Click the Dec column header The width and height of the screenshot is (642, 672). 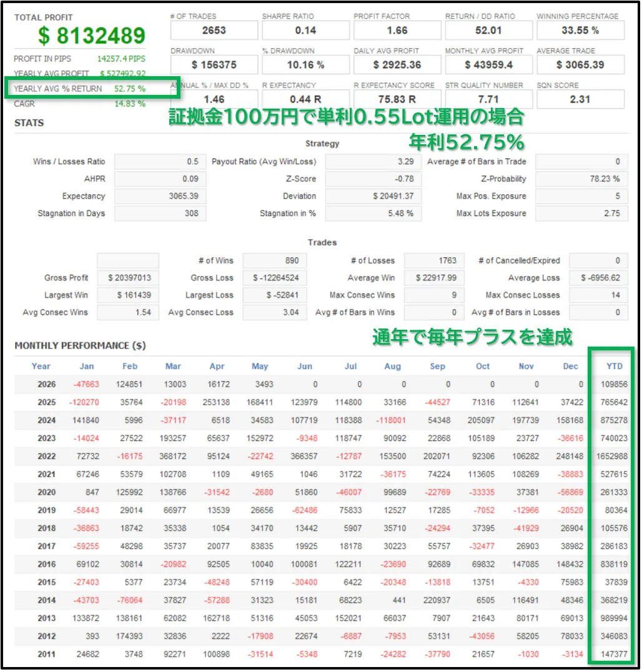tap(570, 367)
